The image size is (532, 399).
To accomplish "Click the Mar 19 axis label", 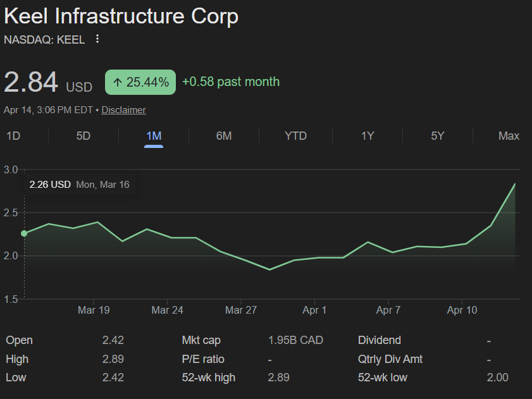I will (x=94, y=310).
